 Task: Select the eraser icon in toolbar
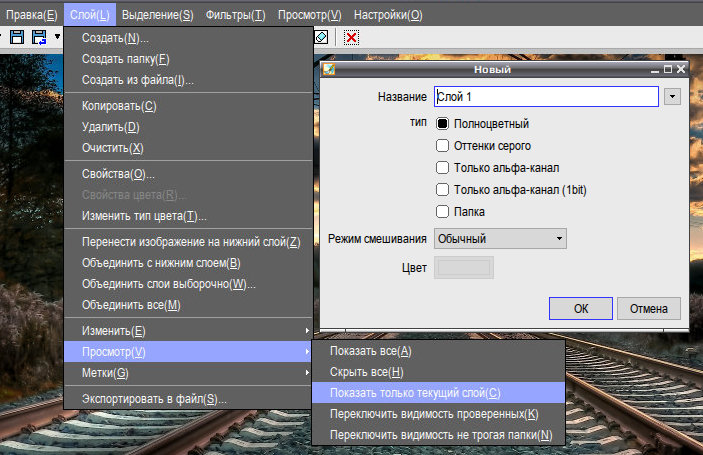tap(321, 37)
